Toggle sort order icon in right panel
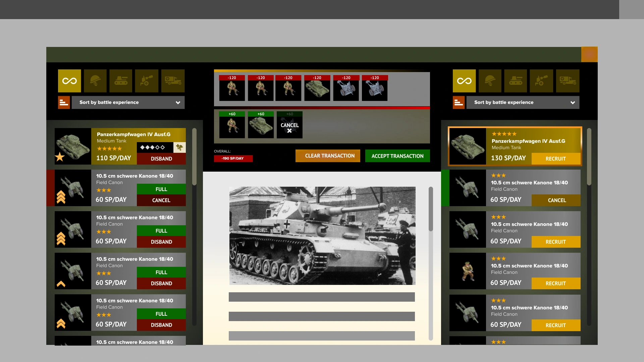Image resolution: width=644 pixels, height=362 pixels. pos(459,103)
